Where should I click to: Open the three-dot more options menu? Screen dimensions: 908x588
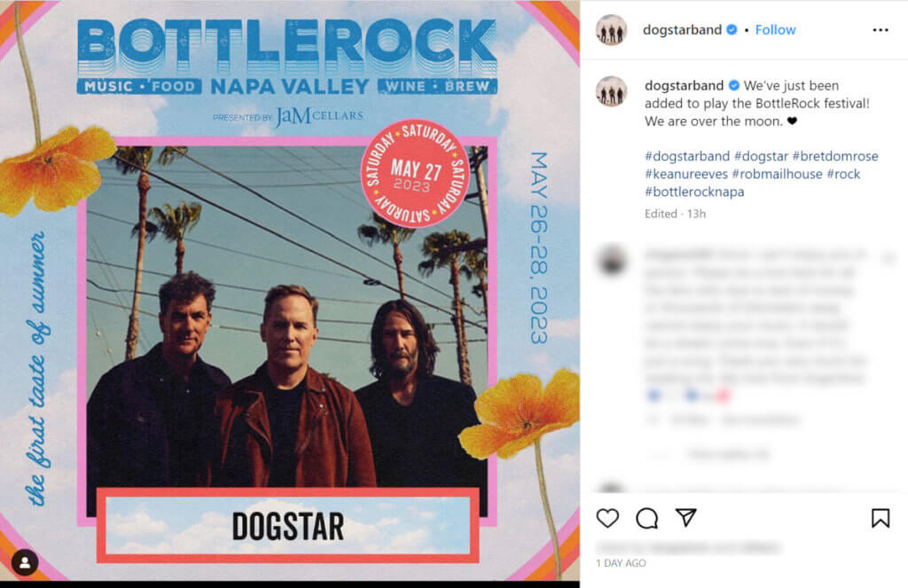pos(881,29)
